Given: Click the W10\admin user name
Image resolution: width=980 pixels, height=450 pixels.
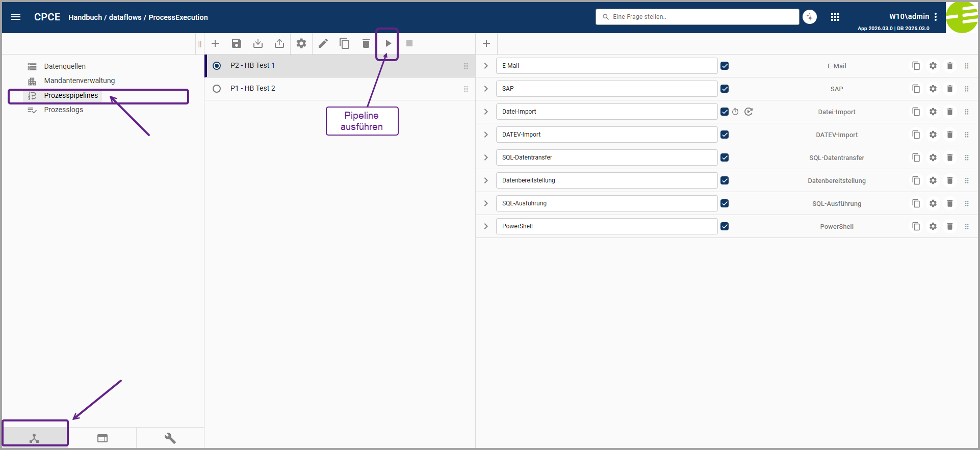Looking at the screenshot, I should tap(909, 16).
